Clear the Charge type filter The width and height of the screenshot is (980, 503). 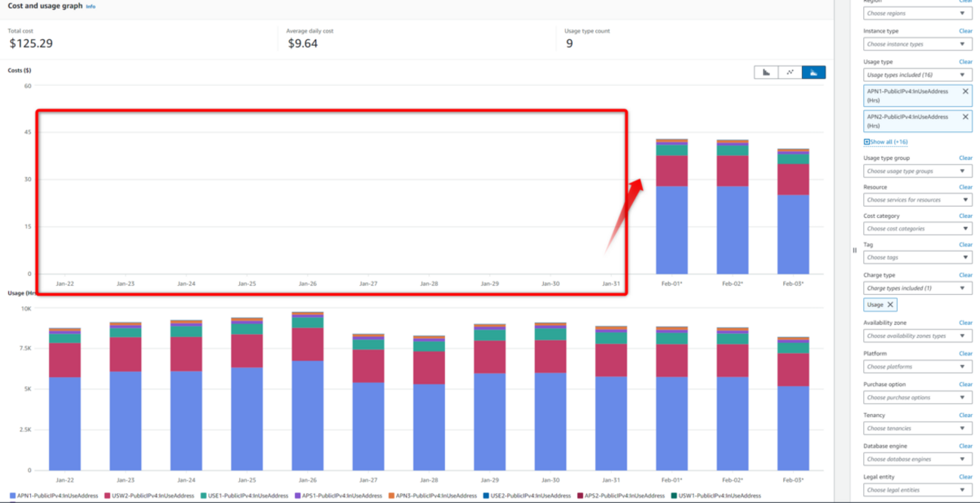[965, 275]
